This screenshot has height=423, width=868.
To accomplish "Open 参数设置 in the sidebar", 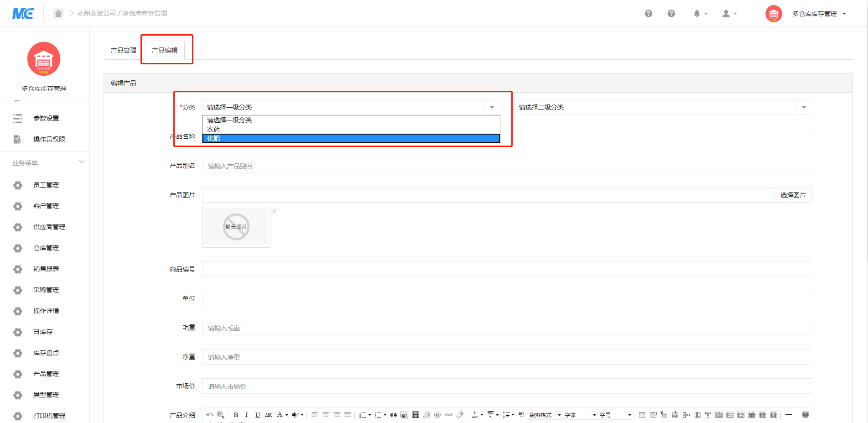I will coord(46,118).
